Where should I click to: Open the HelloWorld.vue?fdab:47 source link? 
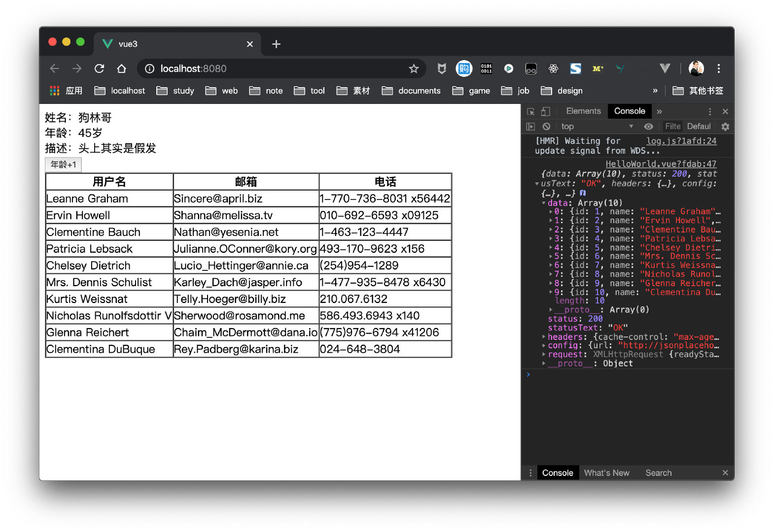(x=661, y=164)
